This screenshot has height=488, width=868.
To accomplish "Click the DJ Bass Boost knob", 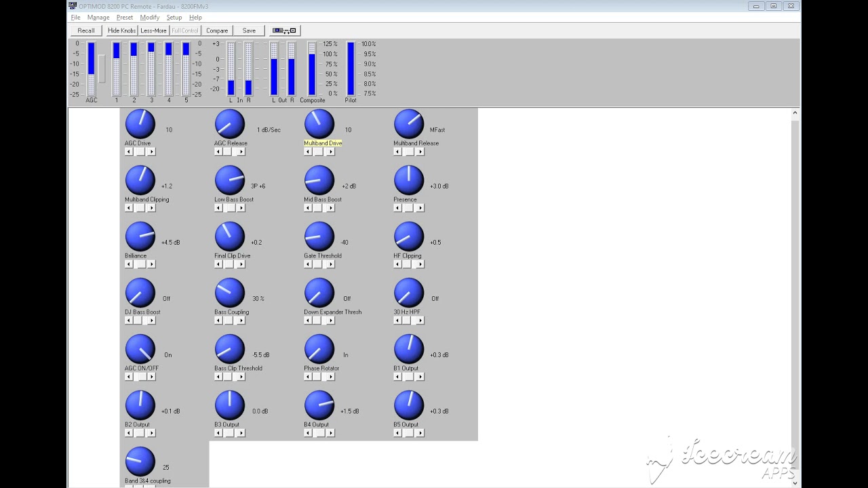I will point(140,293).
